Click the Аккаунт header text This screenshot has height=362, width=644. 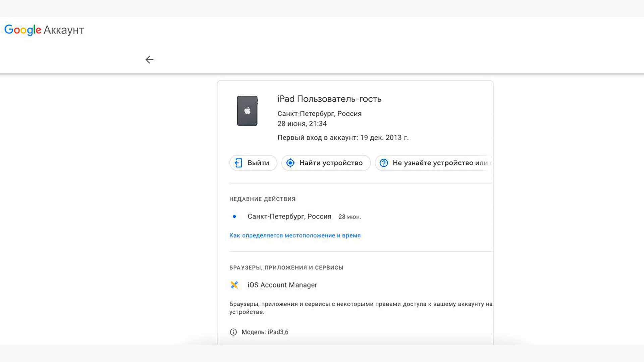point(64,30)
